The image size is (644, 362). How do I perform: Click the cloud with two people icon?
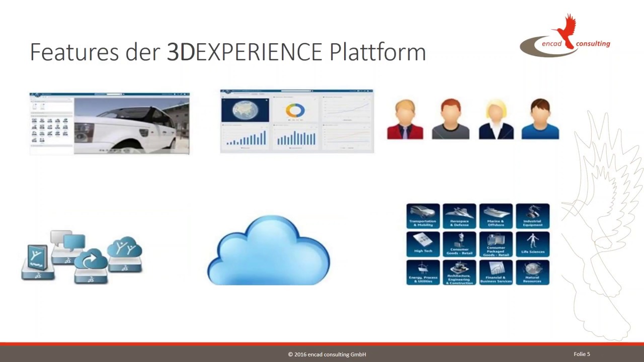click(x=125, y=254)
